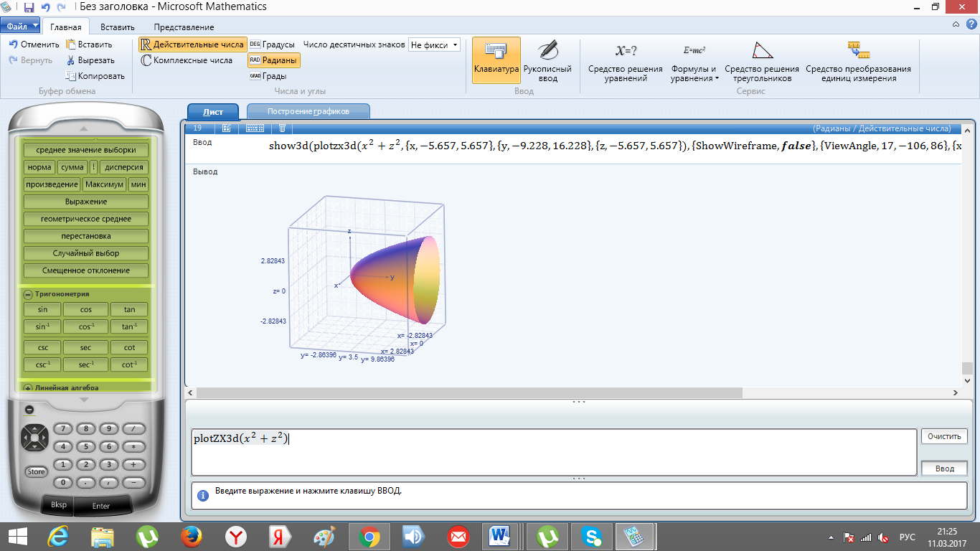This screenshot has width=980, height=551.
Task: Switch angle units to Градусы
Action: coord(272,44)
